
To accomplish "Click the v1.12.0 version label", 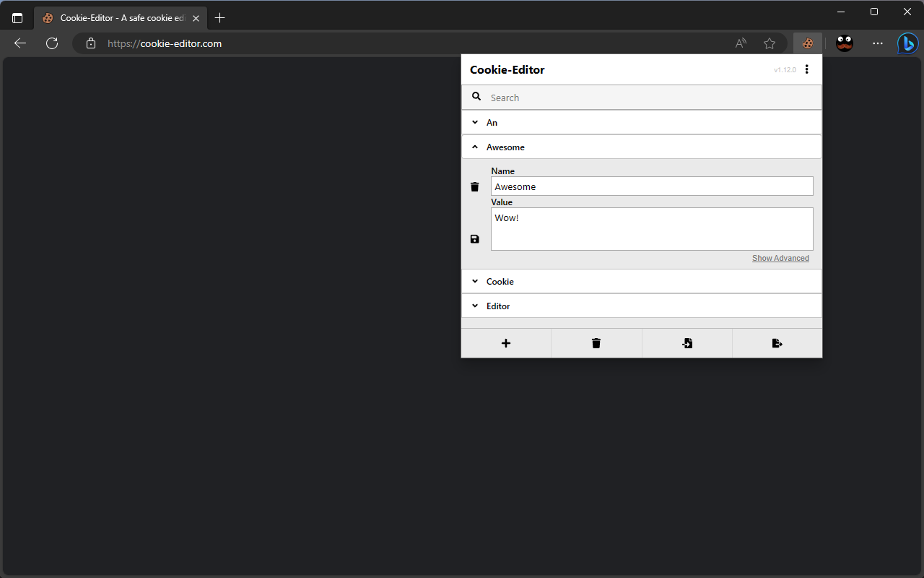I will point(785,70).
